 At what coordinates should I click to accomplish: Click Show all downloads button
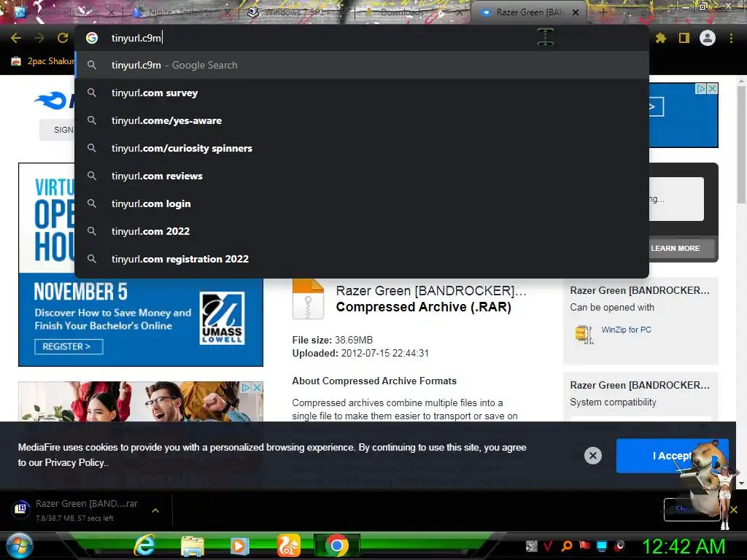point(692,510)
